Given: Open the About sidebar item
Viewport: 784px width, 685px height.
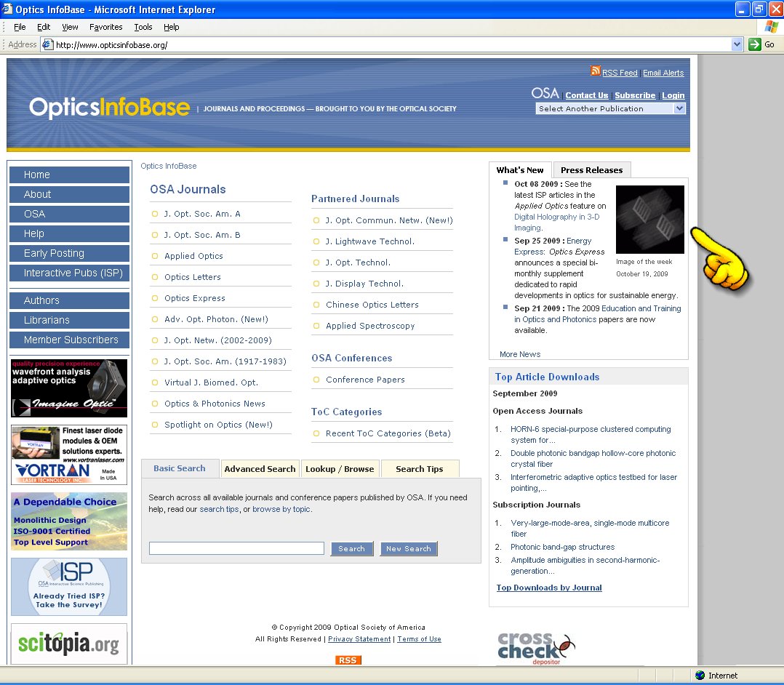Looking at the screenshot, I should [x=70, y=194].
